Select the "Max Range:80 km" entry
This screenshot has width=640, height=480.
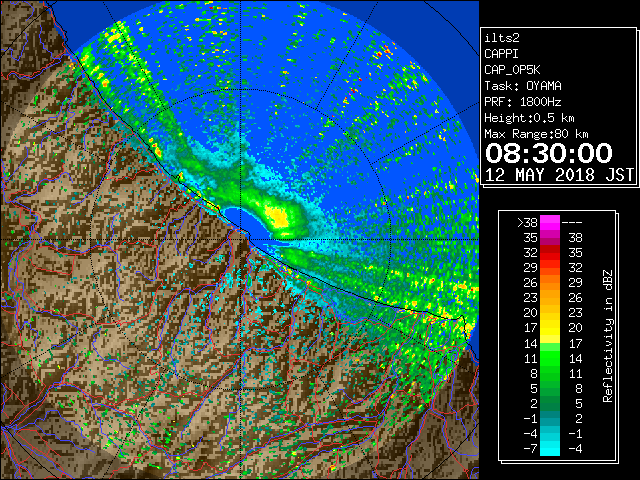[536, 134]
